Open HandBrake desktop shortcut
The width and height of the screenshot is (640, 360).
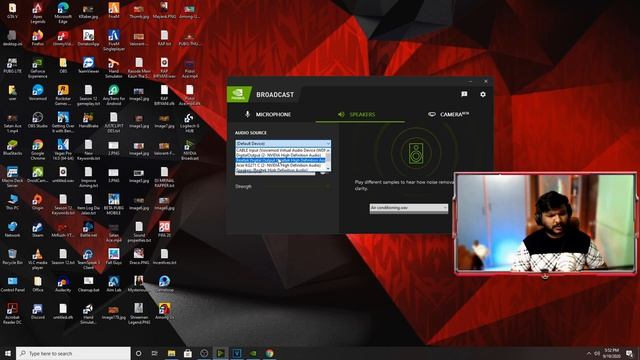(88, 120)
